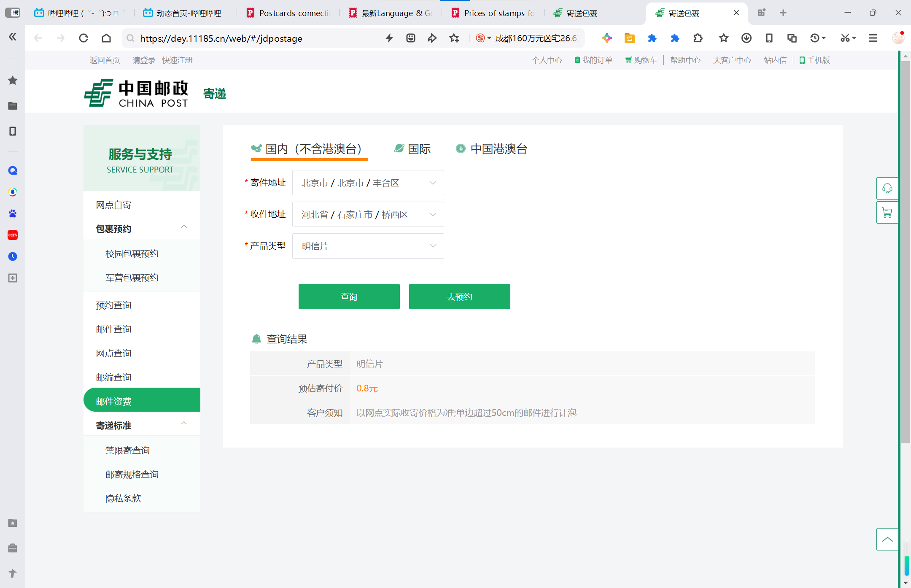
Task: Bookmark page with the star-plus icon
Action: [x=454, y=38]
